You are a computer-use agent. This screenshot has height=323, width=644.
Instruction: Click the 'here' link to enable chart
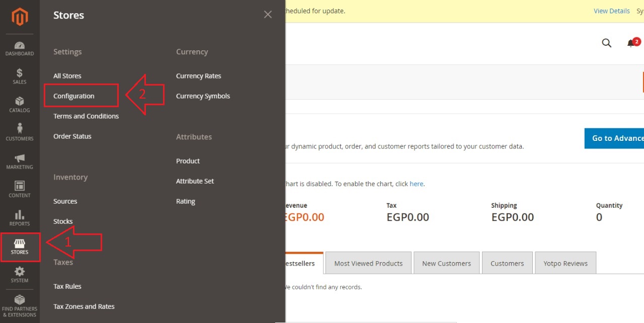point(417,184)
